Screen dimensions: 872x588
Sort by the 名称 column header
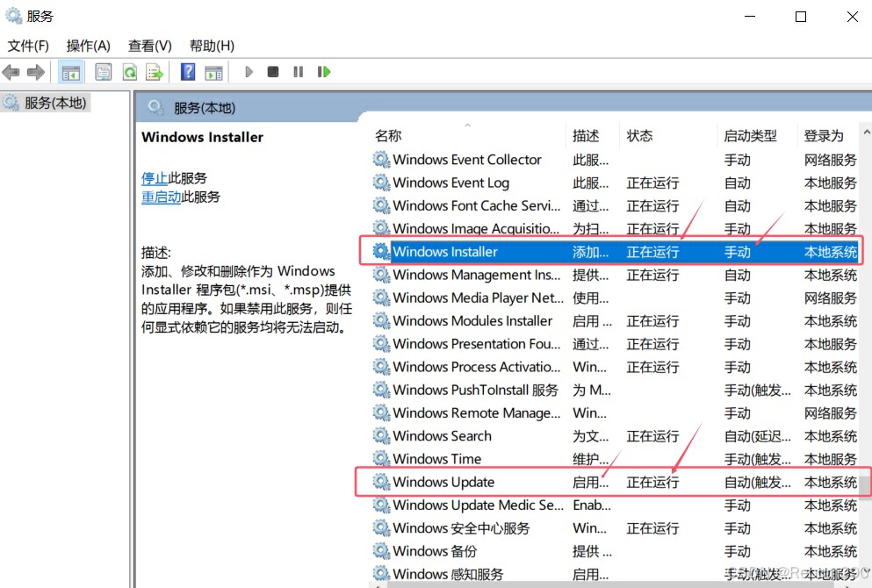pyautogui.click(x=388, y=136)
